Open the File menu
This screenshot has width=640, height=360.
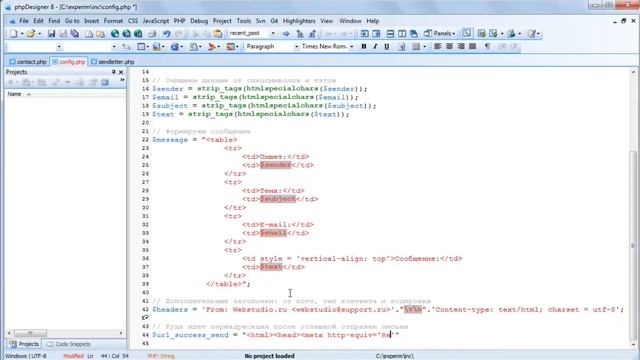24,21
